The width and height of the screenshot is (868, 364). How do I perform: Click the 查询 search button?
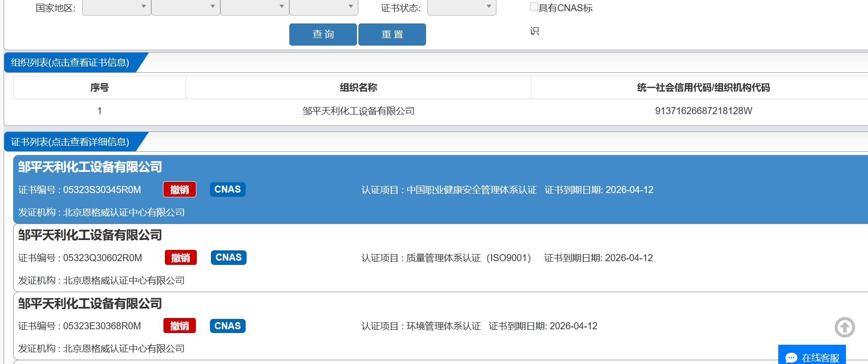pos(323,34)
